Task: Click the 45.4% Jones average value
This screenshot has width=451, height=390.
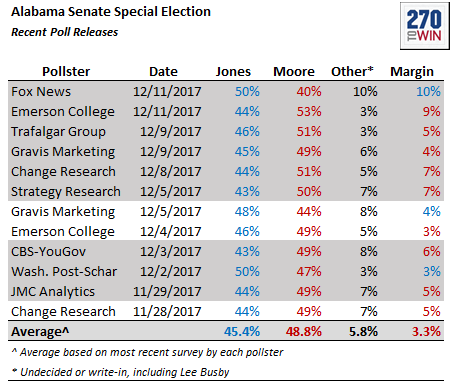Action: [x=242, y=332]
